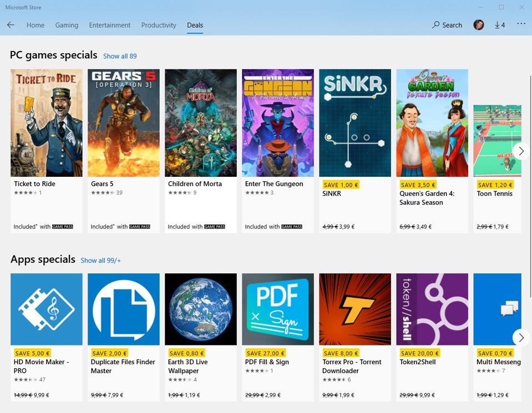The height and width of the screenshot is (413, 532).
Task: Go back with the back arrow
Action: point(11,25)
